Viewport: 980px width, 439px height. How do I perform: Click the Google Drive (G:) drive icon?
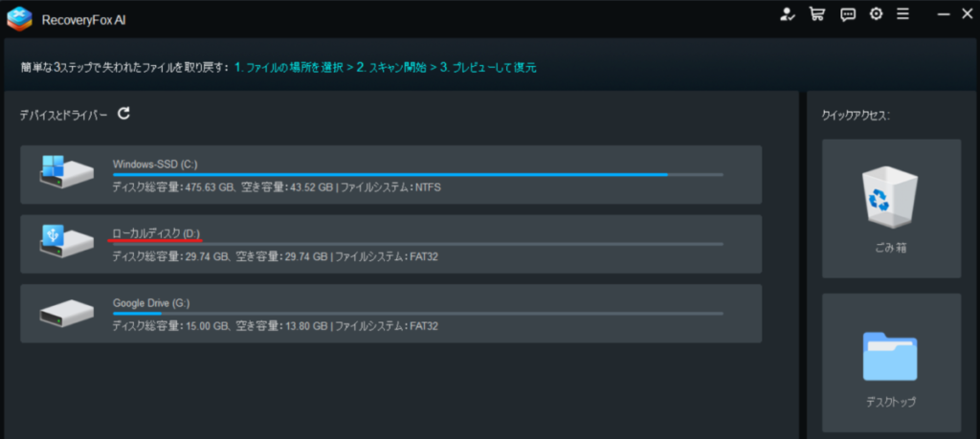(x=67, y=313)
